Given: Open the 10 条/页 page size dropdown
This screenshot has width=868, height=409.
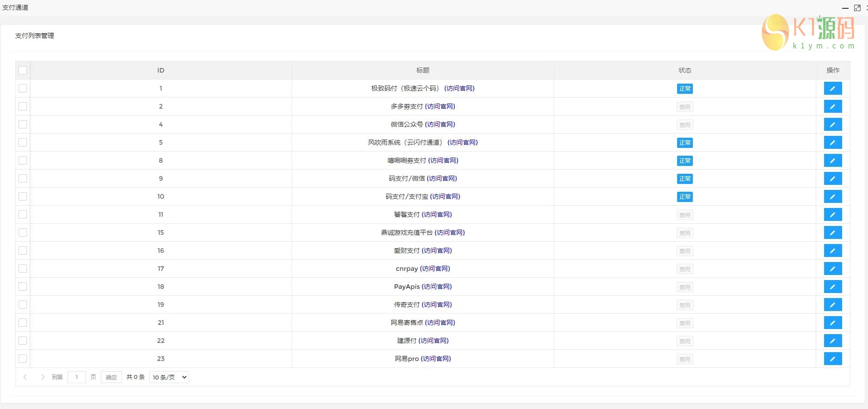Looking at the screenshot, I should (x=169, y=377).
